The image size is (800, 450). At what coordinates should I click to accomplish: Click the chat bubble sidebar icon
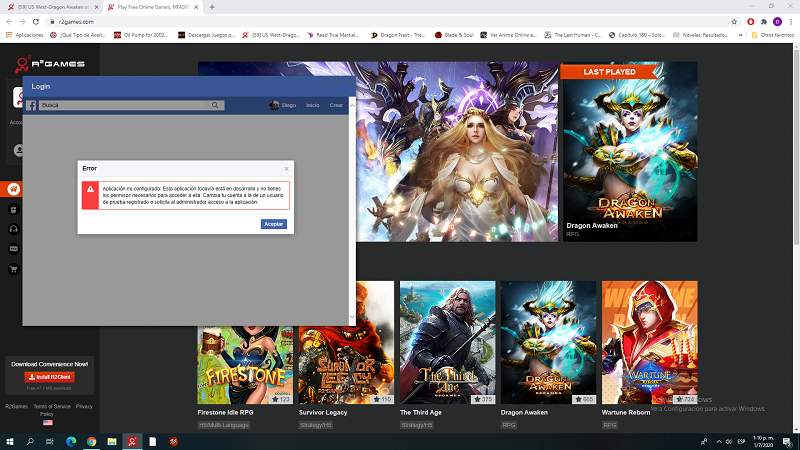tap(14, 249)
